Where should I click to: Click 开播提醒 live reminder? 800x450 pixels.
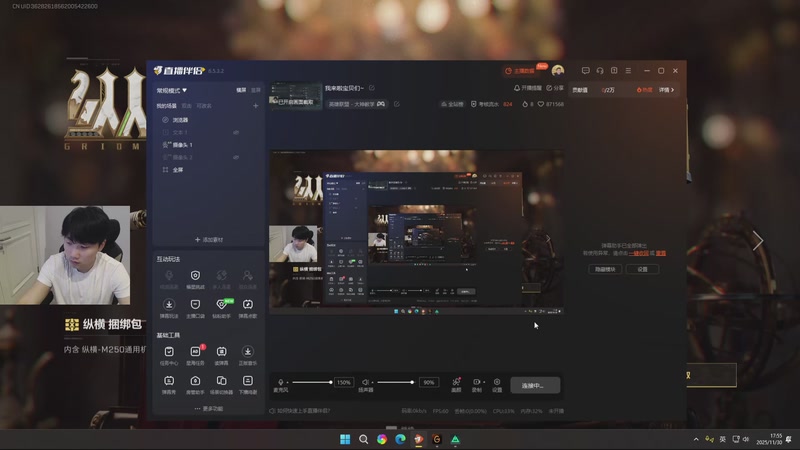point(528,88)
